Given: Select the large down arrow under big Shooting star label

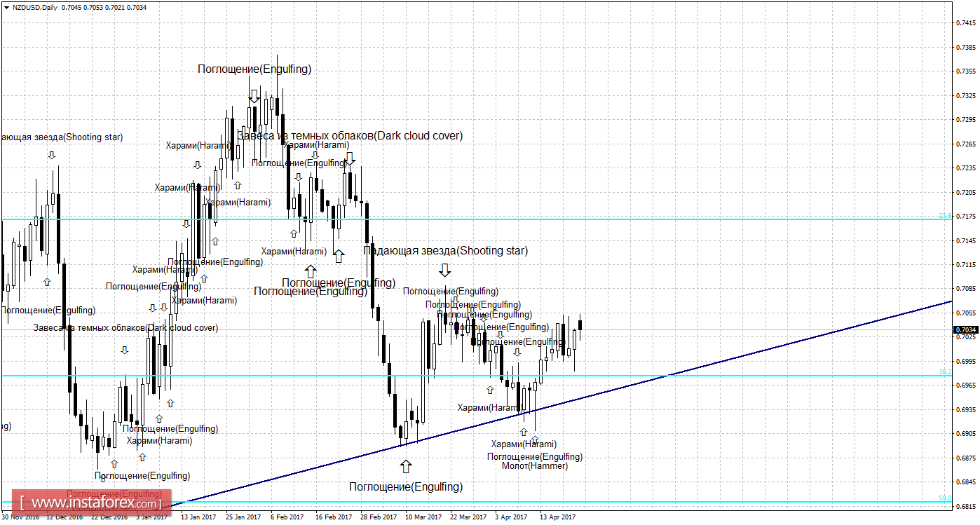Looking at the screenshot, I should (x=444, y=270).
